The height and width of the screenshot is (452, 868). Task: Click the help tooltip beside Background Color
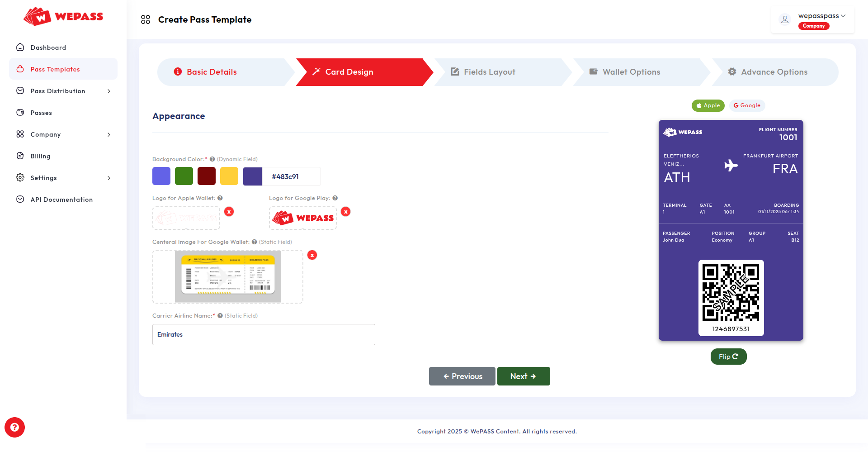(212, 159)
